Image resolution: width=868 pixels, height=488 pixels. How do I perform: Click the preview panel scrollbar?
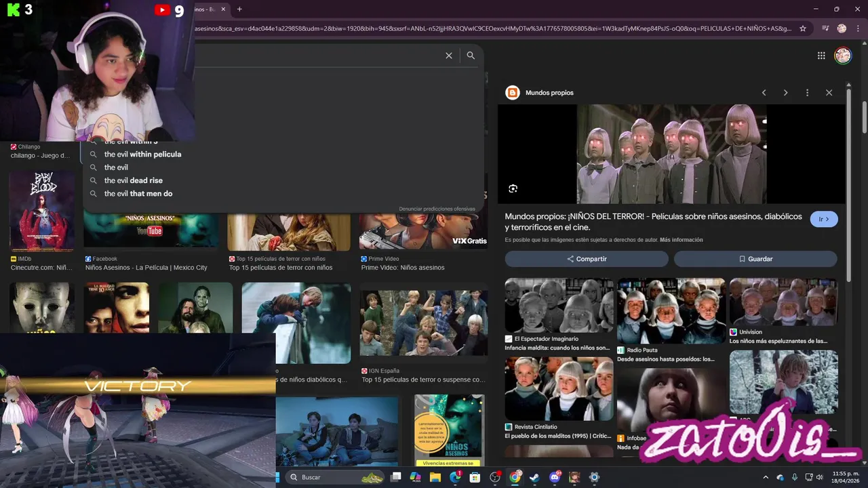(849, 184)
